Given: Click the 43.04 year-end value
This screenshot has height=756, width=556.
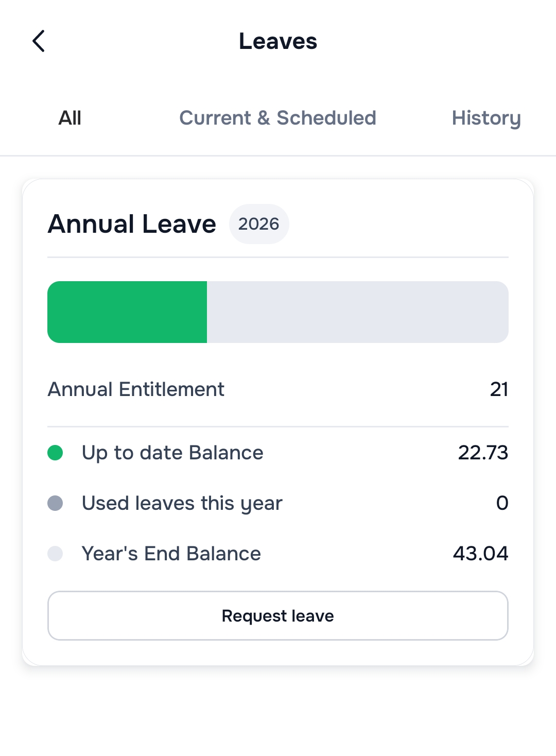Looking at the screenshot, I should [x=480, y=554].
